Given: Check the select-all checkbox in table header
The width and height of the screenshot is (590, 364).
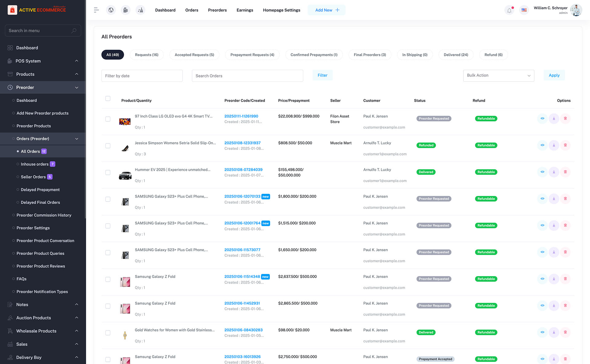Looking at the screenshot, I should coord(108,99).
